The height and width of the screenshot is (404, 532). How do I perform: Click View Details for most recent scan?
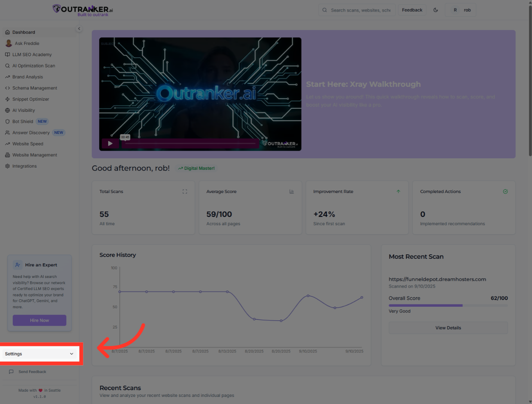click(x=448, y=328)
